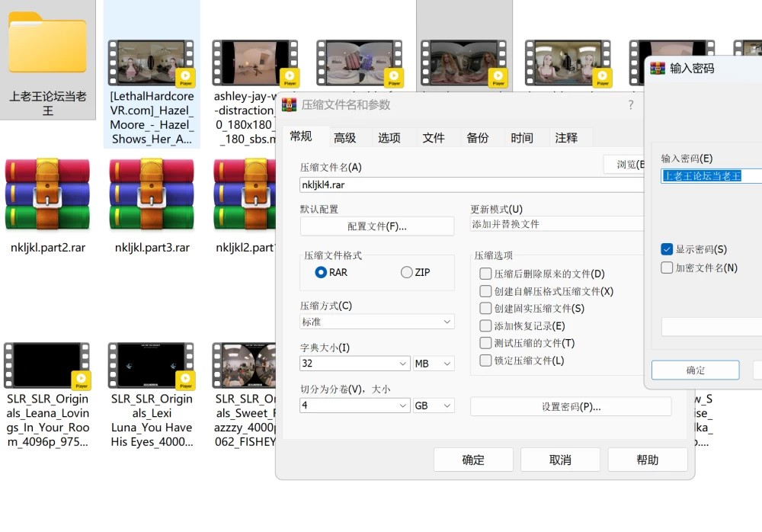Select the SLR Originals Leana Lovings video icon
The width and height of the screenshot is (762, 532).
(x=47, y=365)
